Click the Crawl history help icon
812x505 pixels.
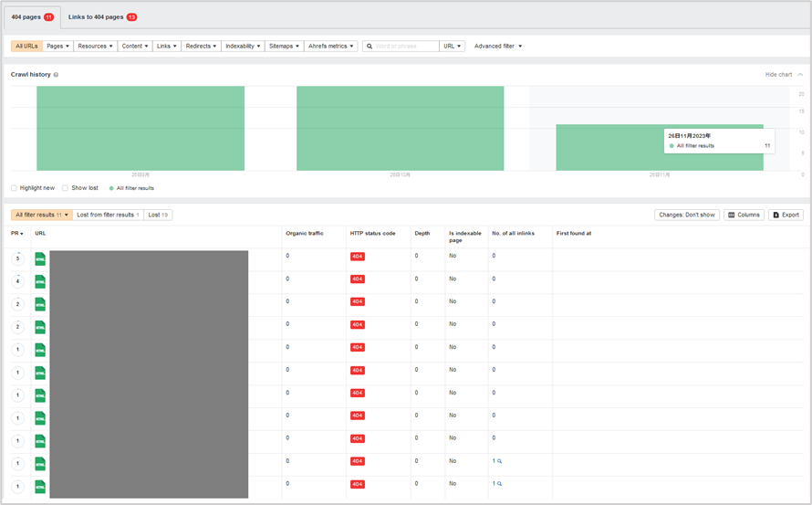pyautogui.click(x=56, y=75)
